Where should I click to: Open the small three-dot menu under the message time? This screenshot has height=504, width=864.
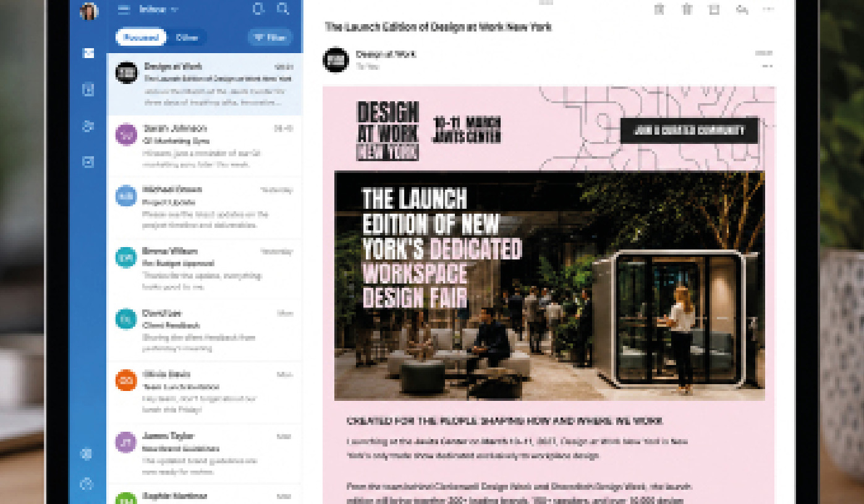tap(768, 66)
